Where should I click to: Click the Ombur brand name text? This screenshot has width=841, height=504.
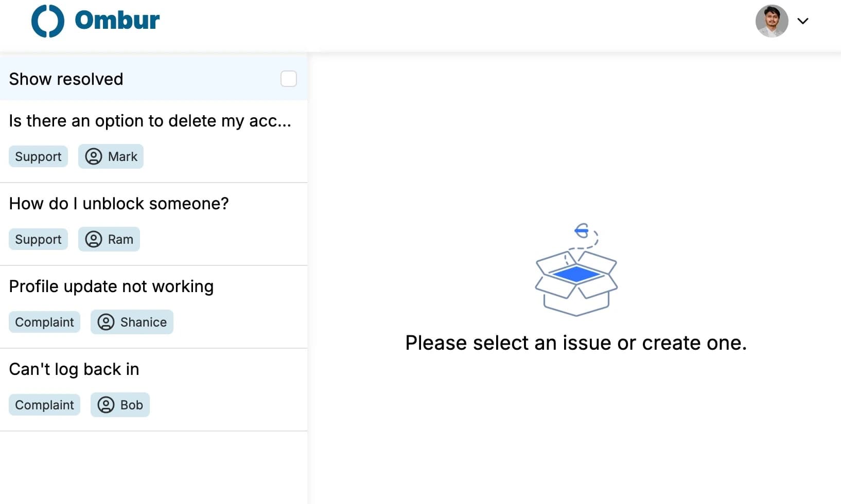click(x=117, y=21)
